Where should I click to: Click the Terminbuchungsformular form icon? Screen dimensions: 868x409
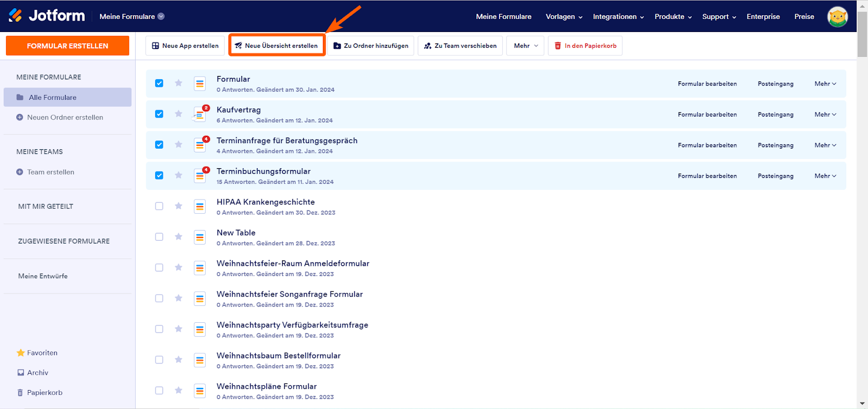click(x=200, y=176)
